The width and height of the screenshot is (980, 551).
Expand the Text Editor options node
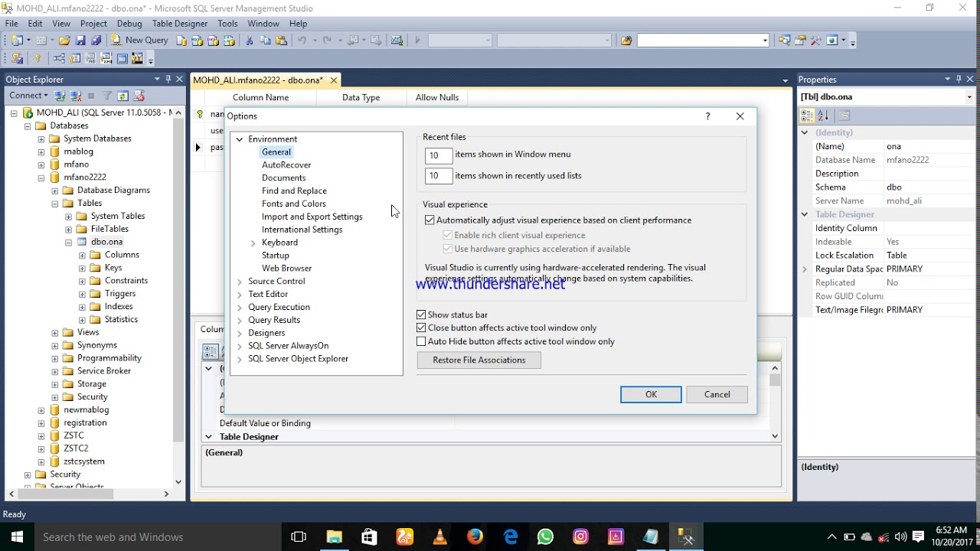tap(240, 295)
